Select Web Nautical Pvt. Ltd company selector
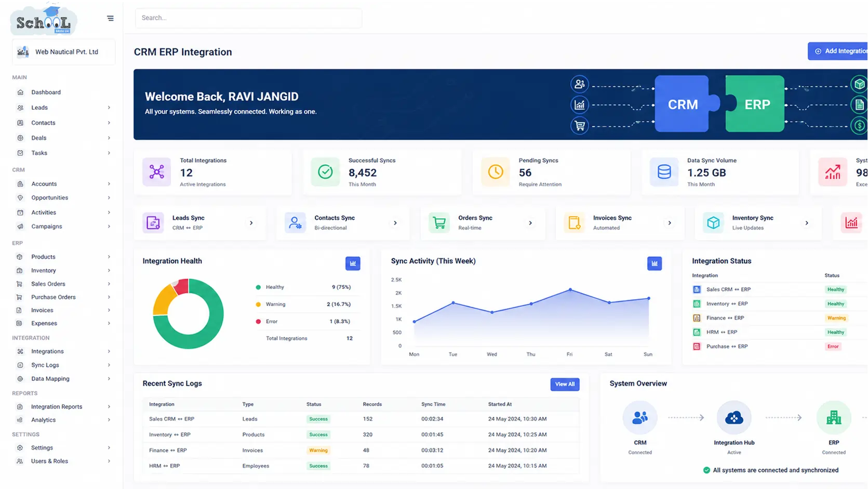The width and height of the screenshot is (868, 489). (63, 52)
